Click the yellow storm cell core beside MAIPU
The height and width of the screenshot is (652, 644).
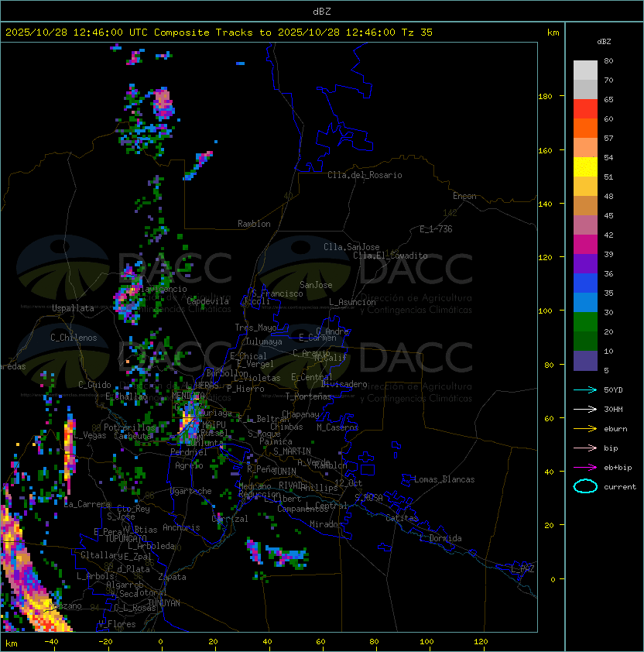tap(187, 422)
